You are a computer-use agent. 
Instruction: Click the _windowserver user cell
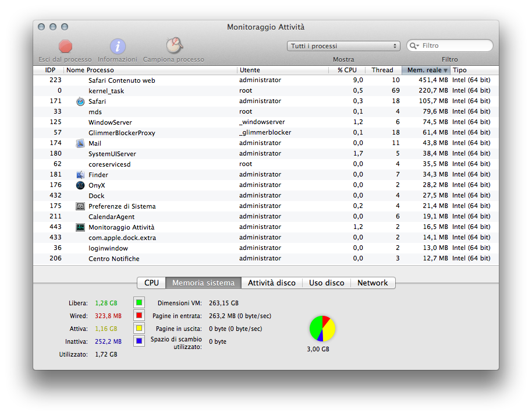click(x=262, y=122)
